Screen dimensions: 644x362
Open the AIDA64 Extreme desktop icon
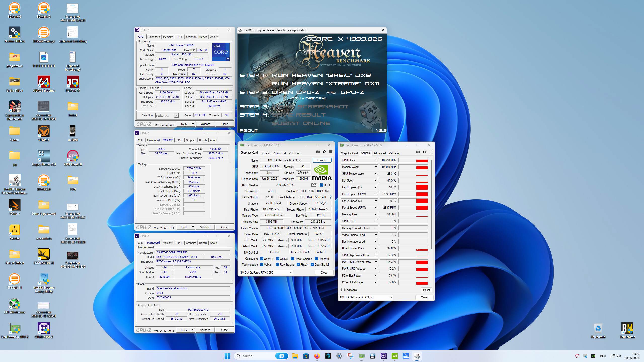click(x=44, y=84)
